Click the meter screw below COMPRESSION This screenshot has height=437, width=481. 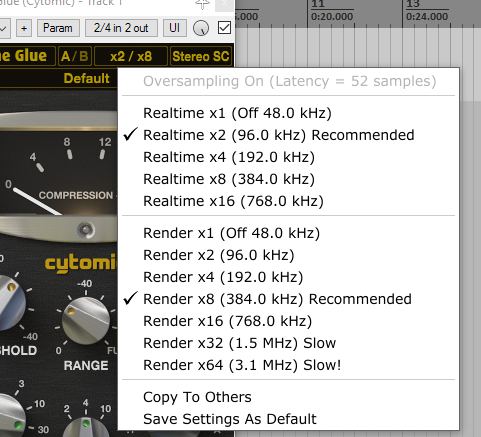pyautogui.click(x=86, y=230)
